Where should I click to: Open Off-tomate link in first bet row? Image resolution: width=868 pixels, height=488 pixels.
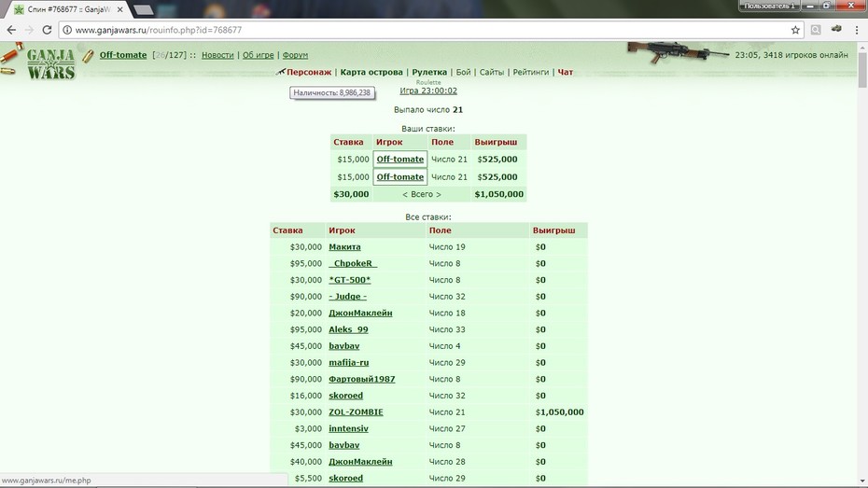(x=400, y=160)
